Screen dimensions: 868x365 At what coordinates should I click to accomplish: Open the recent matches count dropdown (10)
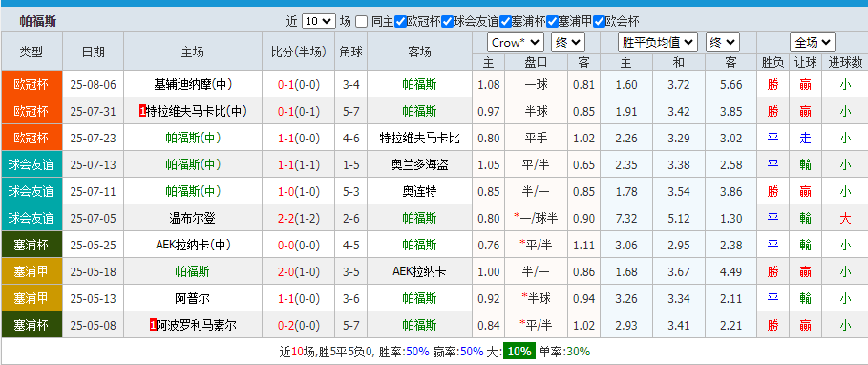coord(319,22)
